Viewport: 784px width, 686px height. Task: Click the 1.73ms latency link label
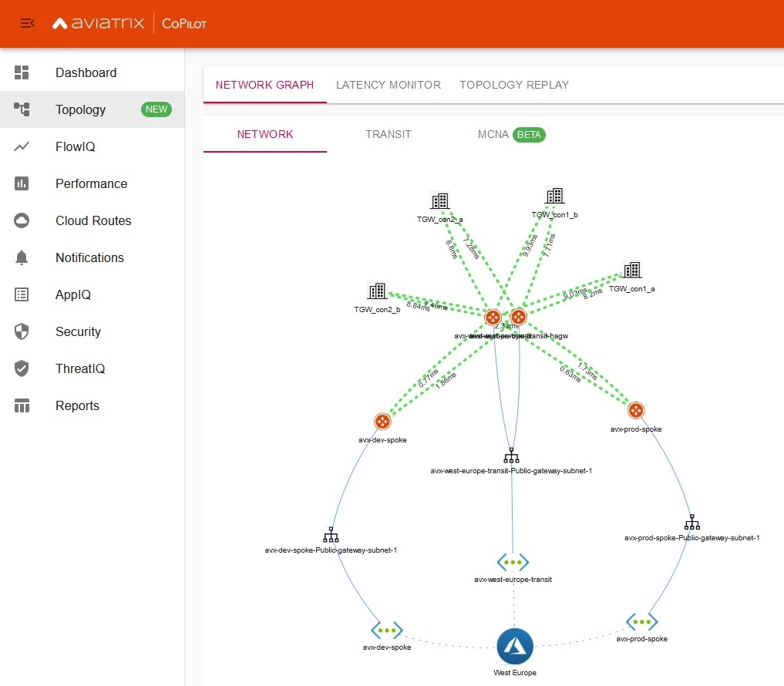coord(587,371)
